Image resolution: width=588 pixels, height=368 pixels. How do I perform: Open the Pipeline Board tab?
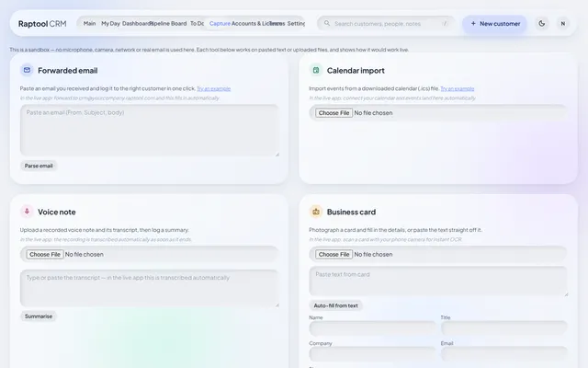[x=168, y=23]
